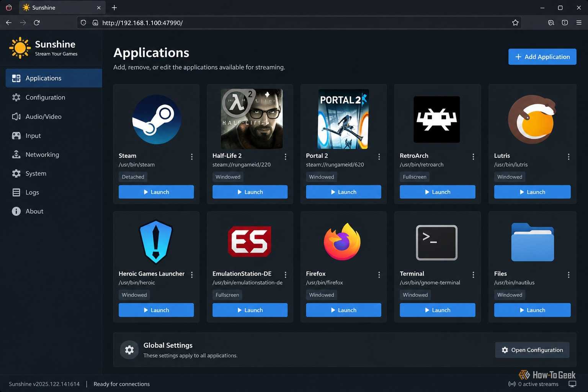588x392 pixels.
Task: Open the Portal 2 three-dot menu
Action: [x=379, y=157]
